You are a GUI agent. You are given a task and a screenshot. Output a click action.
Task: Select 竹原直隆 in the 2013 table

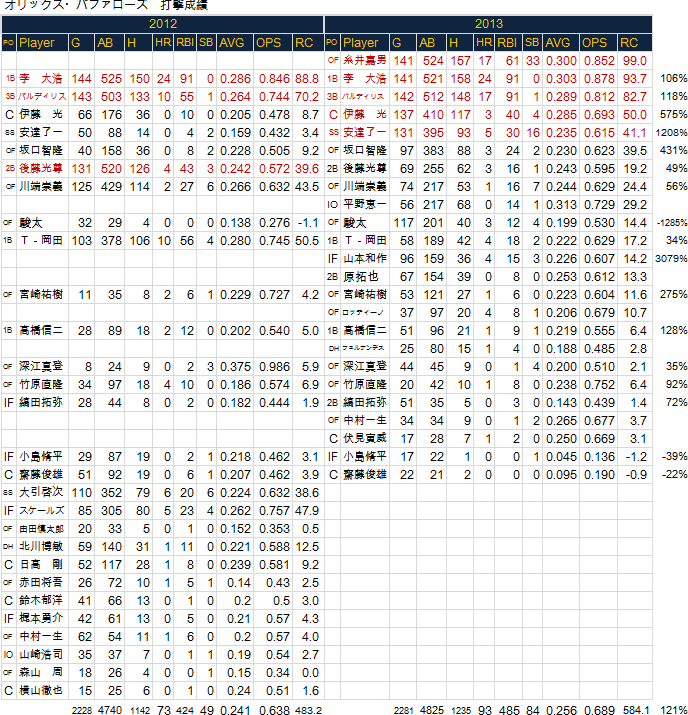click(365, 384)
